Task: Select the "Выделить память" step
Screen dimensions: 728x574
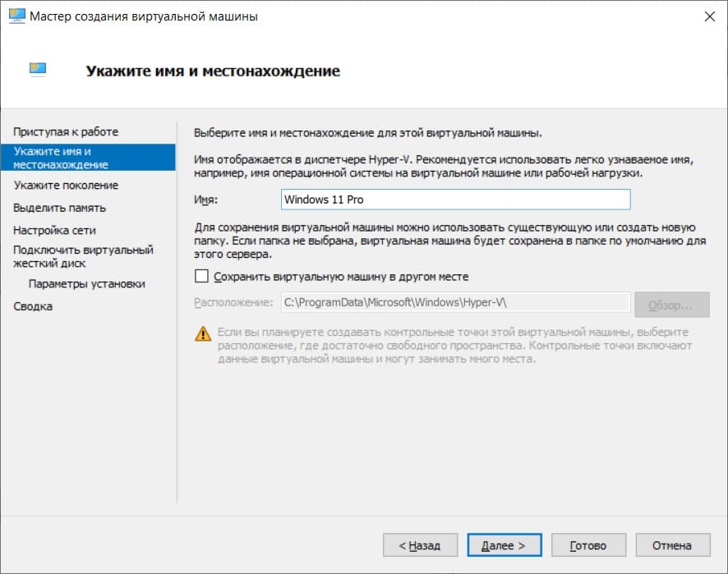Action: pyautogui.click(x=59, y=208)
